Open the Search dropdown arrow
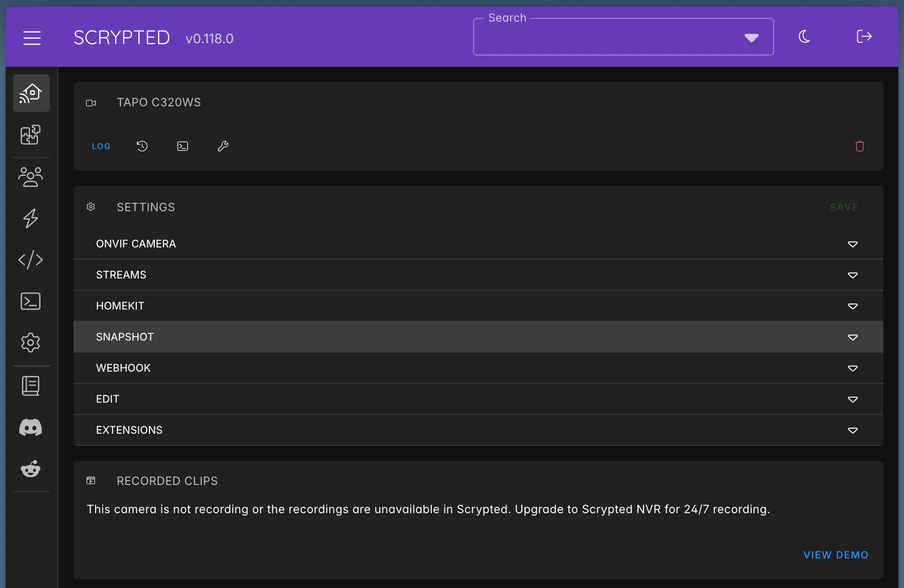This screenshot has height=588, width=904. 751,38
